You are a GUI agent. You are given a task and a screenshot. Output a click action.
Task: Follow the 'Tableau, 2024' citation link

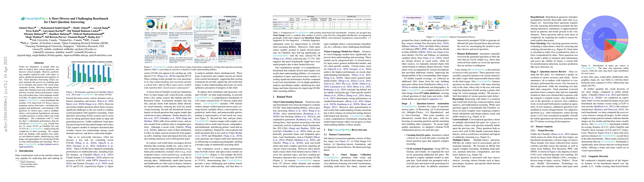point(417,46)
